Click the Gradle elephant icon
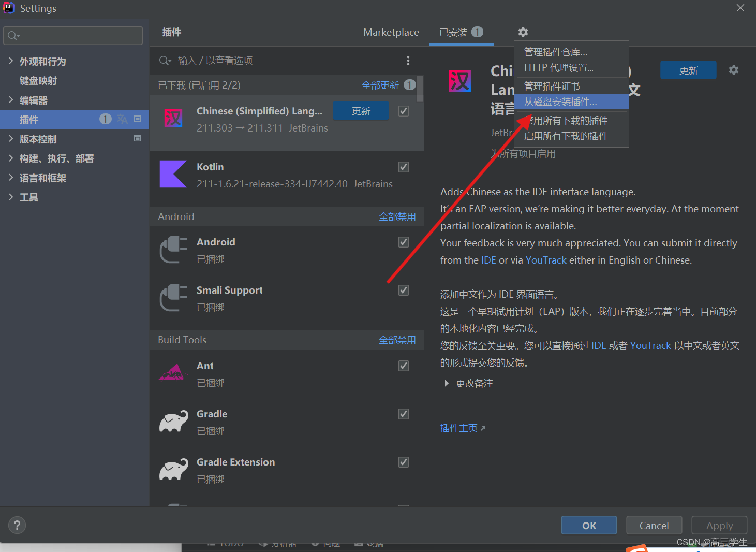The image size is (756, 552). pyautogui.click(x=173, y=420)
